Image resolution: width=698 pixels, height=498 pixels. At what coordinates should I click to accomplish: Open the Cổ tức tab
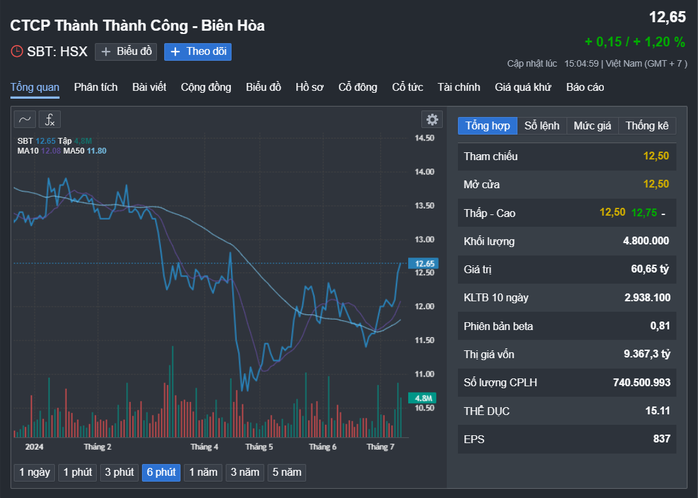[407, 87]
